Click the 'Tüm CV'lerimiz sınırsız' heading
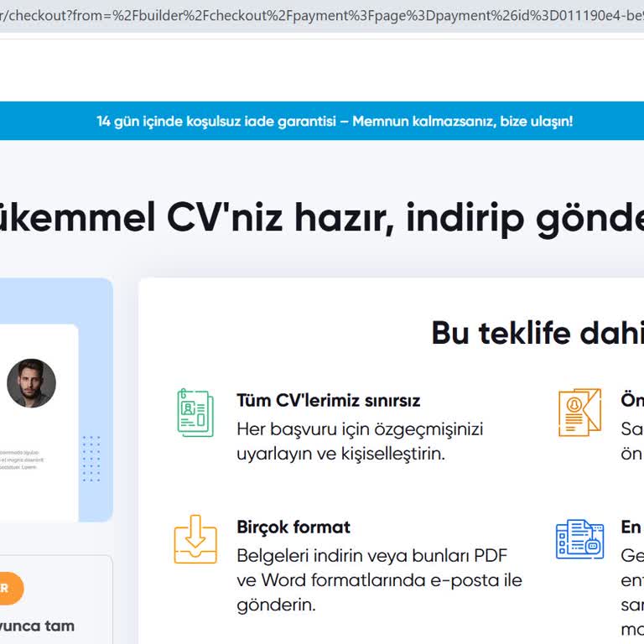Screen dimensions: 644x644 (328, 401)
